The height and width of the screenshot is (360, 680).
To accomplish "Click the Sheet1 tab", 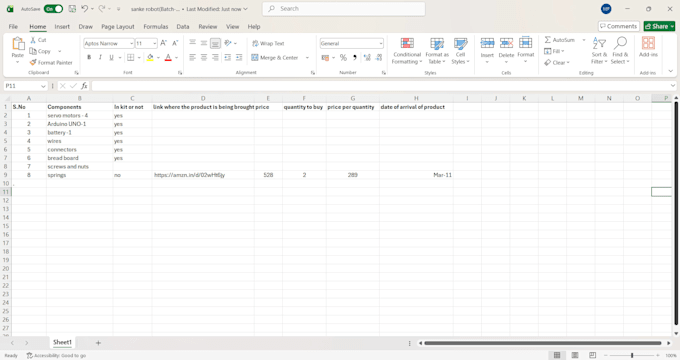I will pos(62,342).
